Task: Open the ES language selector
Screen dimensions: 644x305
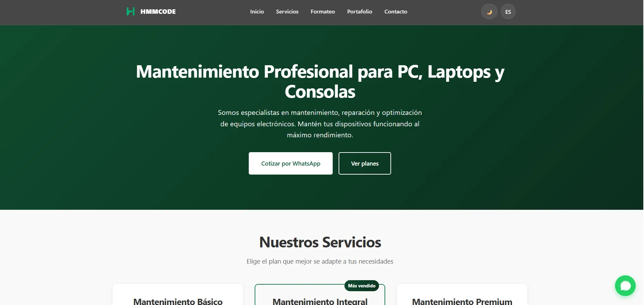Action: 508,12
